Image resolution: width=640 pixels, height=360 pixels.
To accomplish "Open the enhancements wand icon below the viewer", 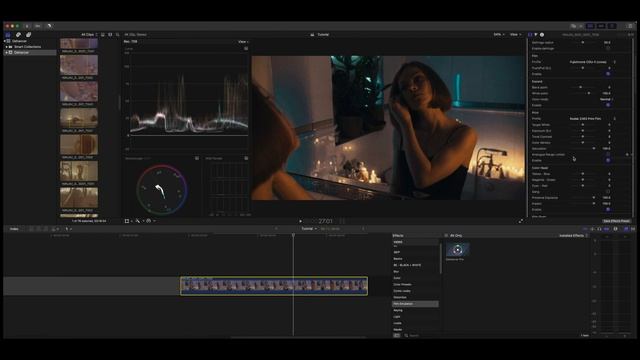I will coord(138,221).
